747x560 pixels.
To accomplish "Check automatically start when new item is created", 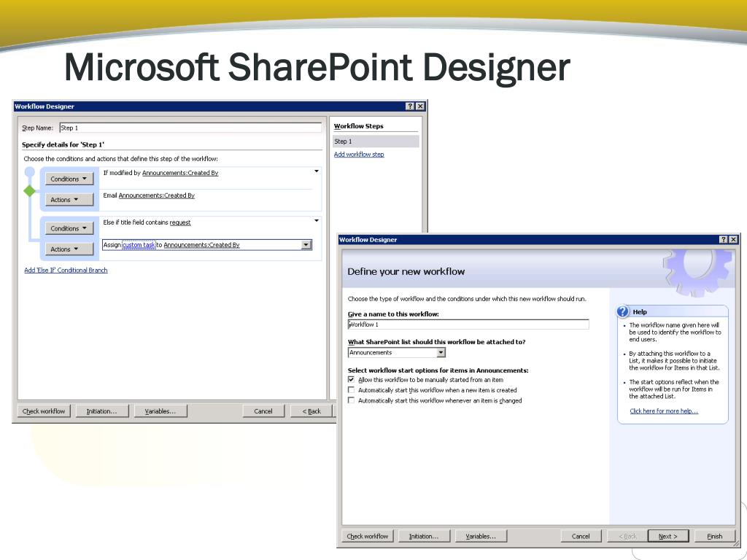I will 351,390.
